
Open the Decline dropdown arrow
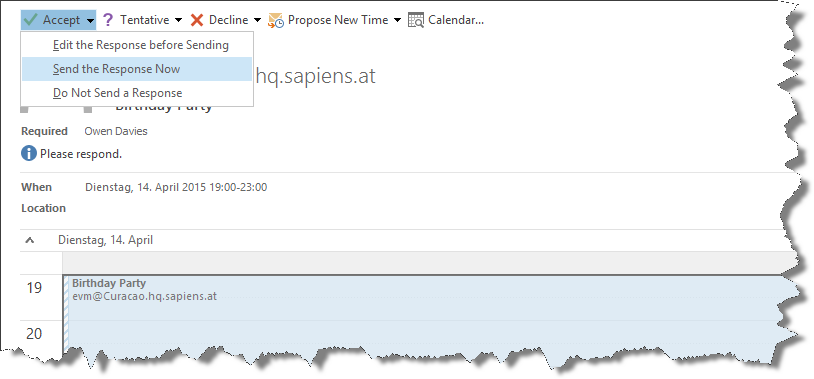[x=257, y=20]
